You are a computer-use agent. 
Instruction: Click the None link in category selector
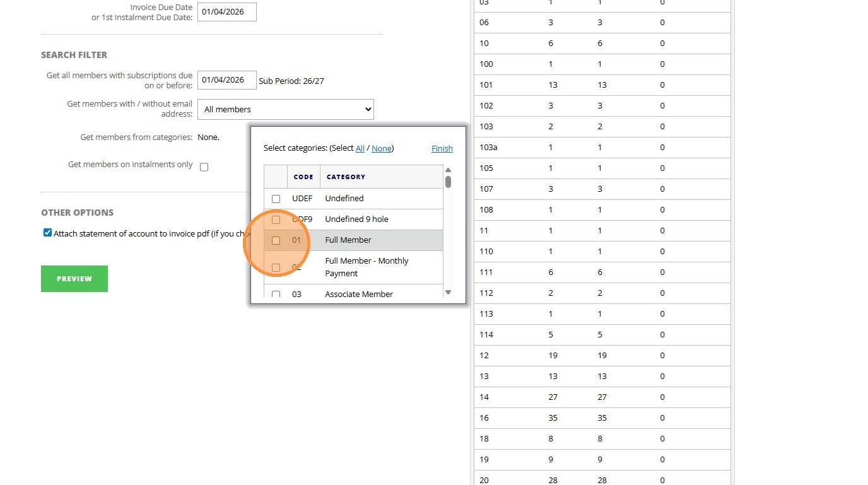tap(381, 148)
